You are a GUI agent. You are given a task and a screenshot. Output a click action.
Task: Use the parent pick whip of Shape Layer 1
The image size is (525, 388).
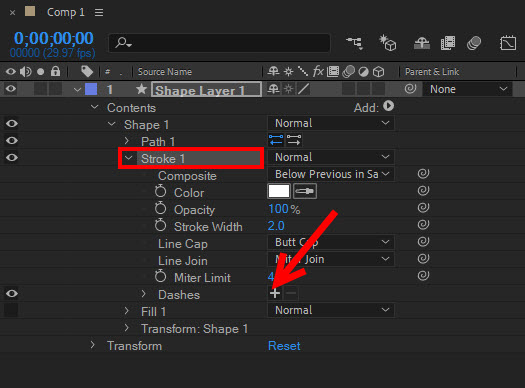coord(410,89)
